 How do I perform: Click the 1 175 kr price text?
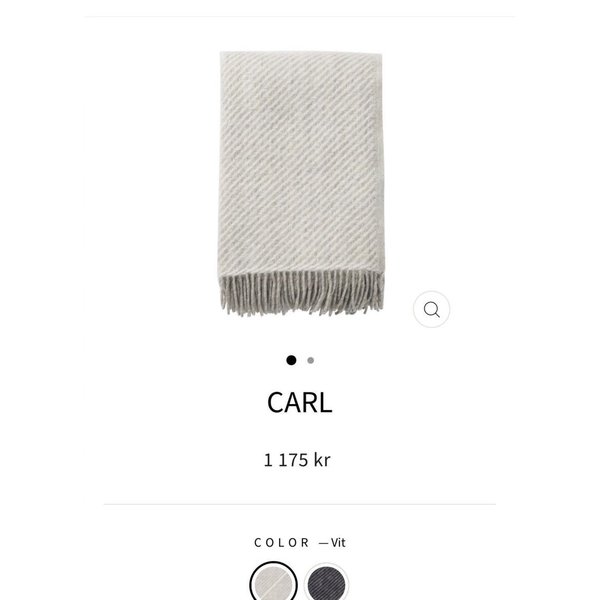click(297, 460)
